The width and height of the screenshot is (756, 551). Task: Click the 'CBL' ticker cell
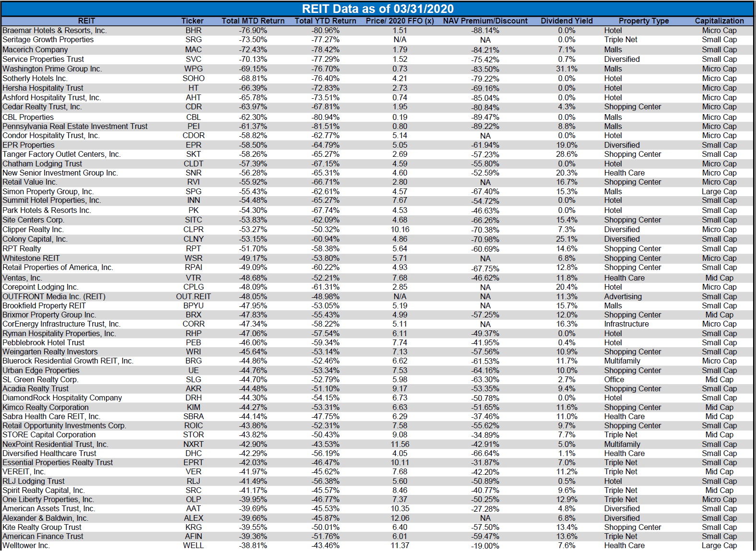(193, 117)
